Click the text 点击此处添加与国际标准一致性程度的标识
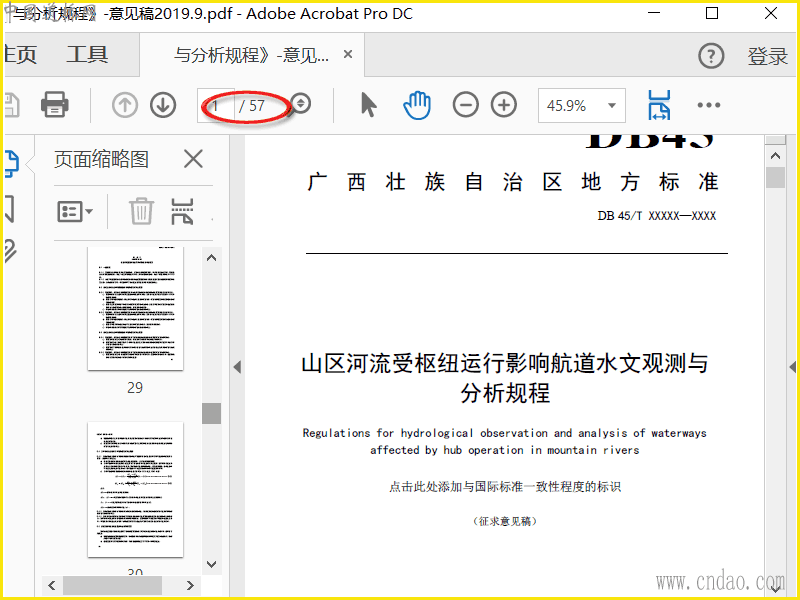The image size is (800, 600). pos(505,487)
